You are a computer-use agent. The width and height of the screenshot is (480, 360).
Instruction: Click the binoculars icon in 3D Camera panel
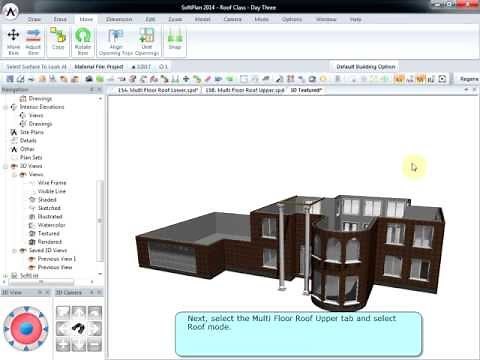coord(79,328)
